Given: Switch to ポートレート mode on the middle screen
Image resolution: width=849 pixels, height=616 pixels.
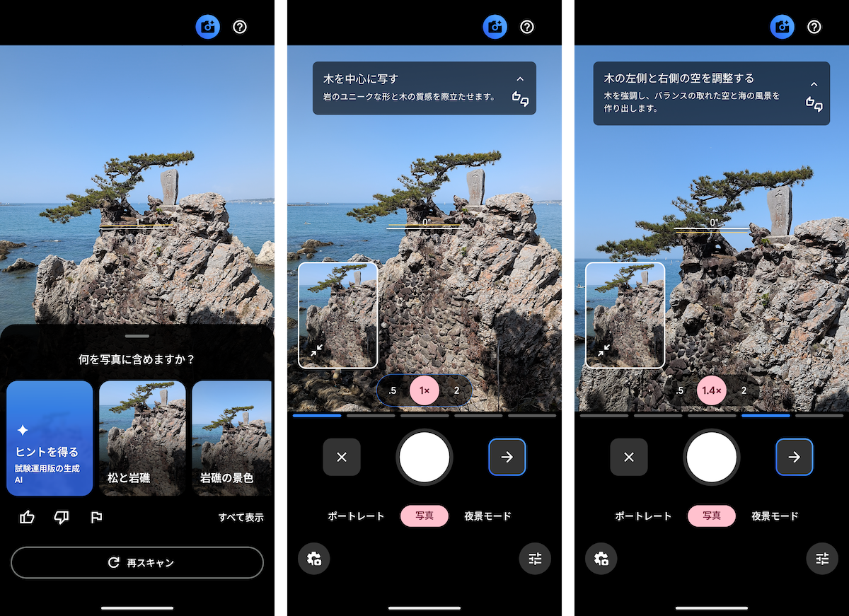Looking at the screenshot, I should pos(356,516).
